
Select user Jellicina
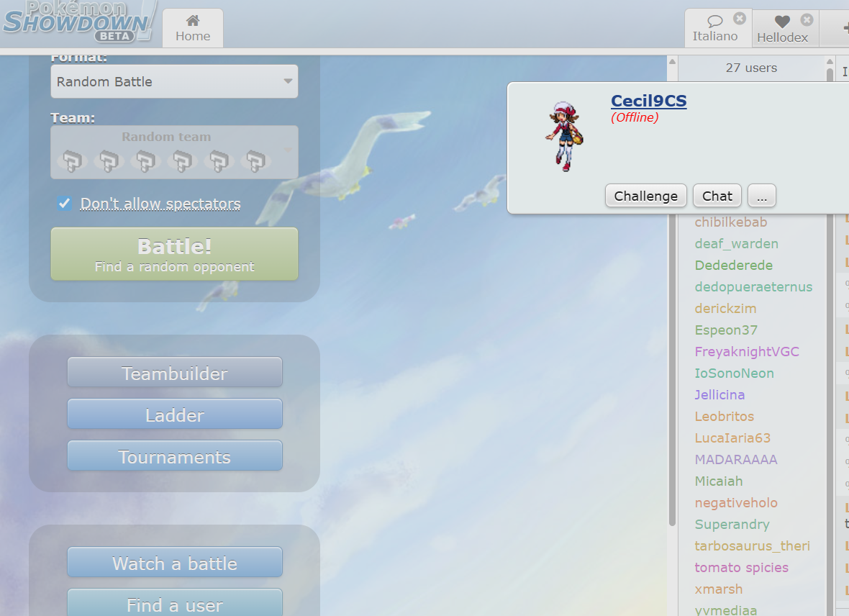coord(719,395)
